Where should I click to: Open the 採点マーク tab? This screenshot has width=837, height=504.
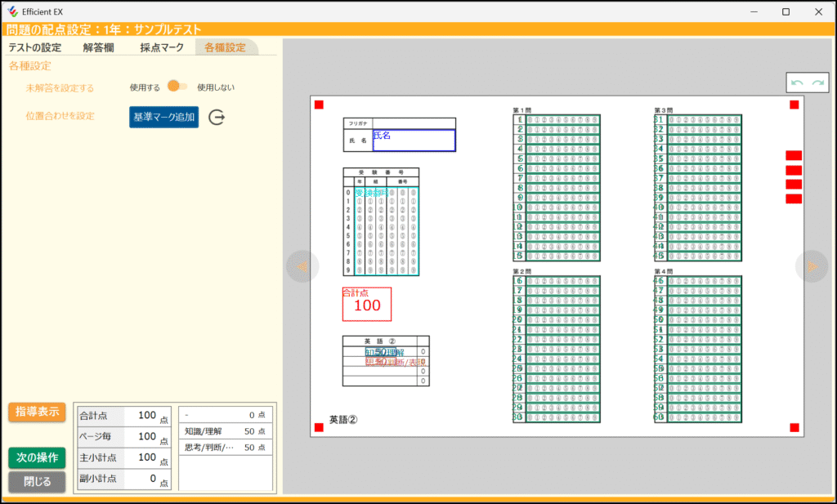[162, 47]
